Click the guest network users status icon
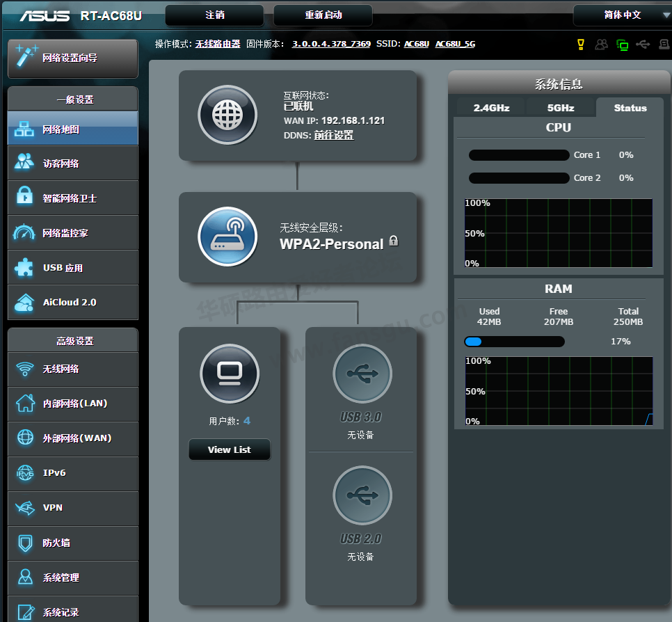This screenshot has width=672, height=622. click(601, 44)
